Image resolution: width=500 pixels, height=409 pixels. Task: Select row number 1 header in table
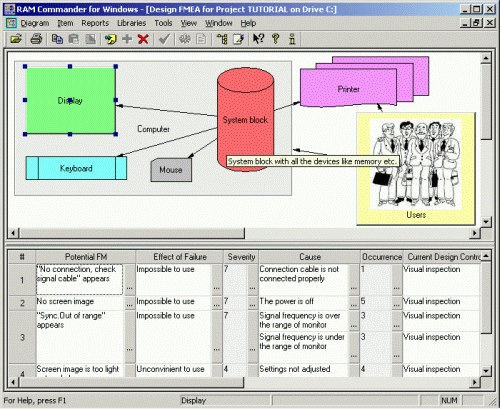click(x=22, y=280)
